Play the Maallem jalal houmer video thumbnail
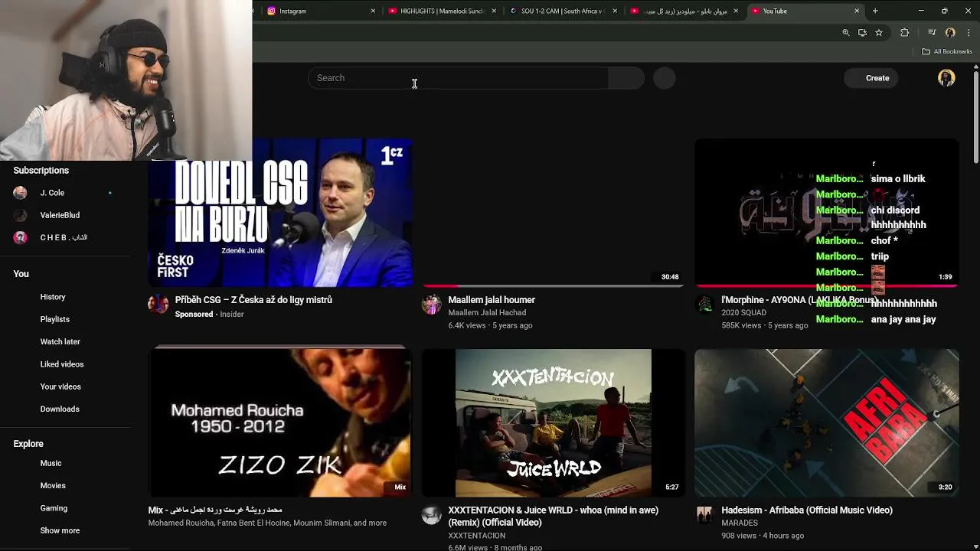This screenshot has width=980, height=551. [x=554, y=213]
